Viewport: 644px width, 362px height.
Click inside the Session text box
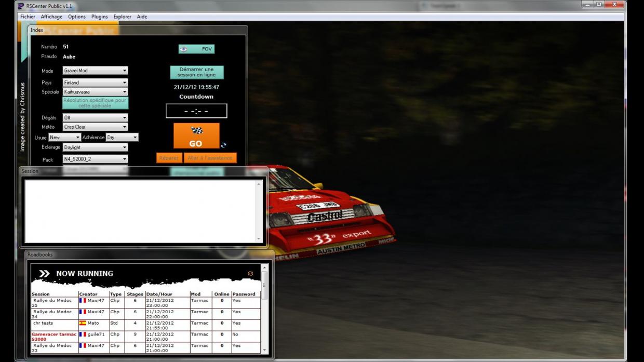(140, 211)
